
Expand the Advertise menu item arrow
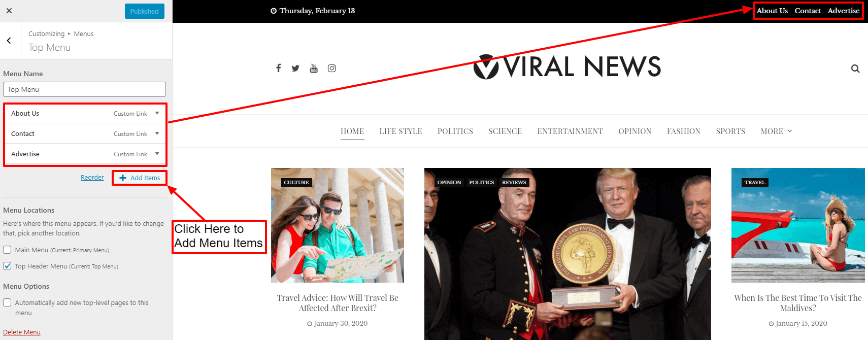pos(157,154)
